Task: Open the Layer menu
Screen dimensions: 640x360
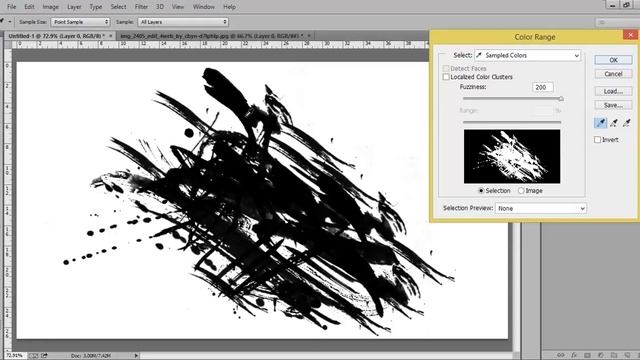Action: pos(74,7)
